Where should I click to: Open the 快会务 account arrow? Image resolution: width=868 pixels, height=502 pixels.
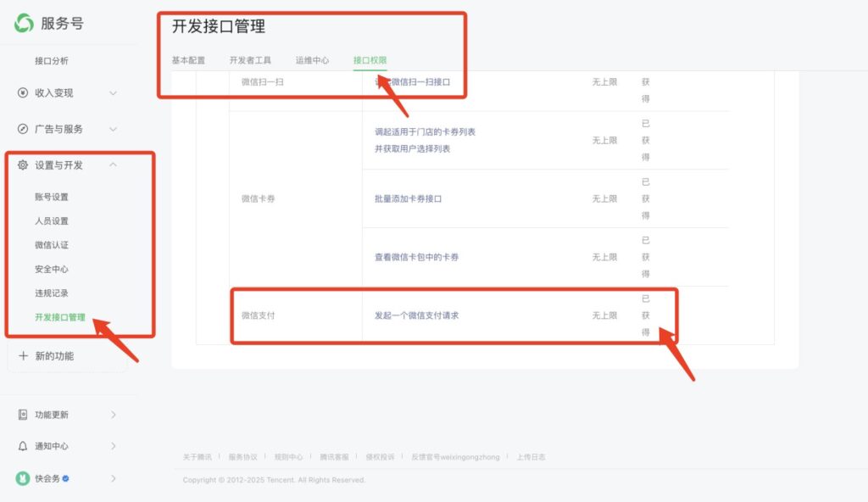coord(114,478)
